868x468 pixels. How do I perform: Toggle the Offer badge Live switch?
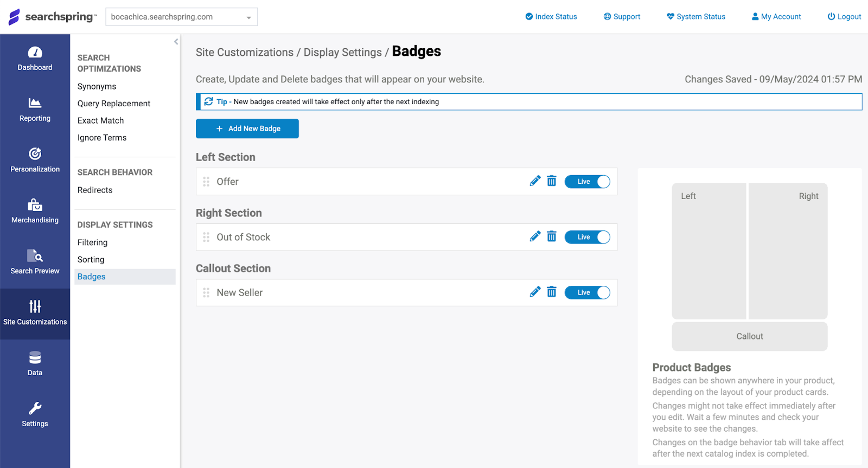coord(588,181)
